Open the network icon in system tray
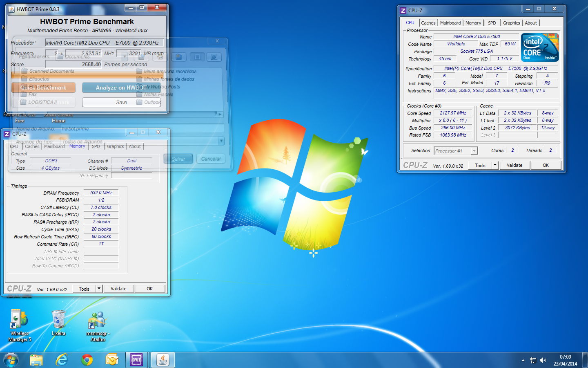 point(533,360)
